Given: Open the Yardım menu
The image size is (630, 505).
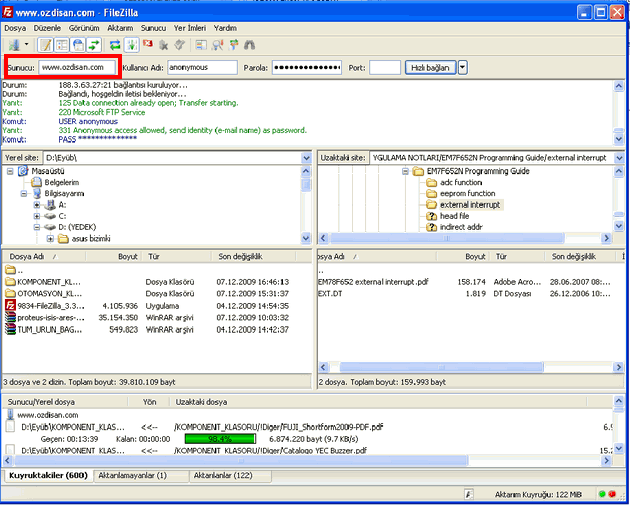Looking at the screenshot, I should pyautogui.click(x=225, y=28).
